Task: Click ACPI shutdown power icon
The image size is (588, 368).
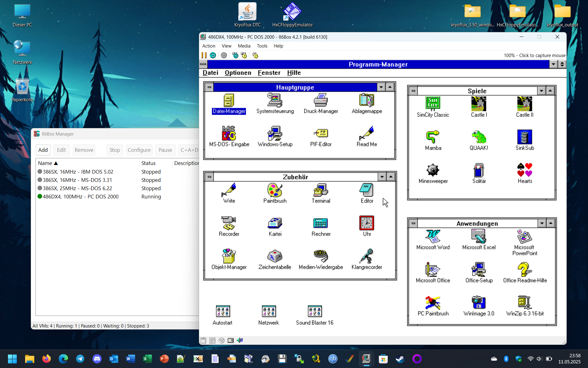Action: point(224,55)
